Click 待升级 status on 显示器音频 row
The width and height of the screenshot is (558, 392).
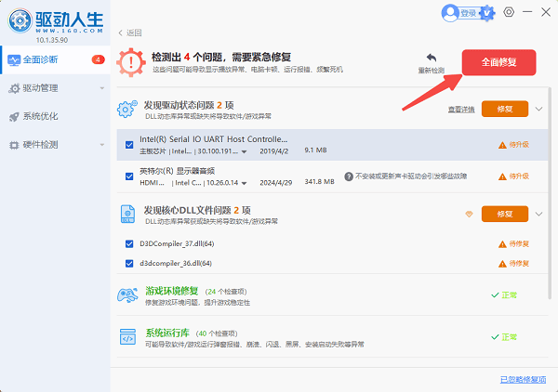point(514,176)
